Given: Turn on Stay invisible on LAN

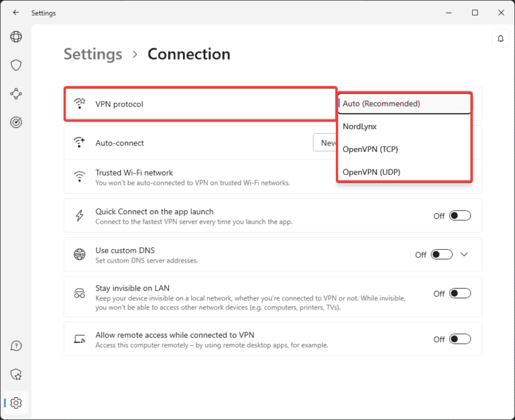Looking at the screenshot, I should pos(460,293).
